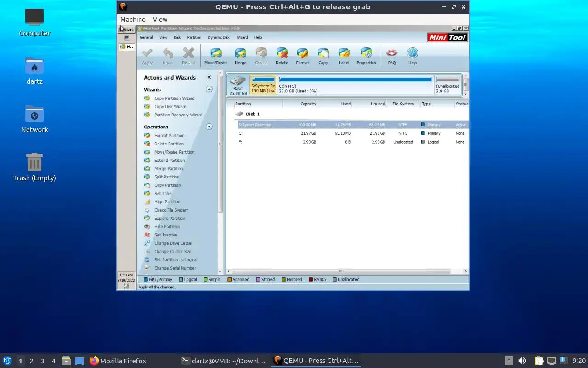588x368 pixels.
Task: Click the Discard toolbar icon
Action: (x=188, y=53)
